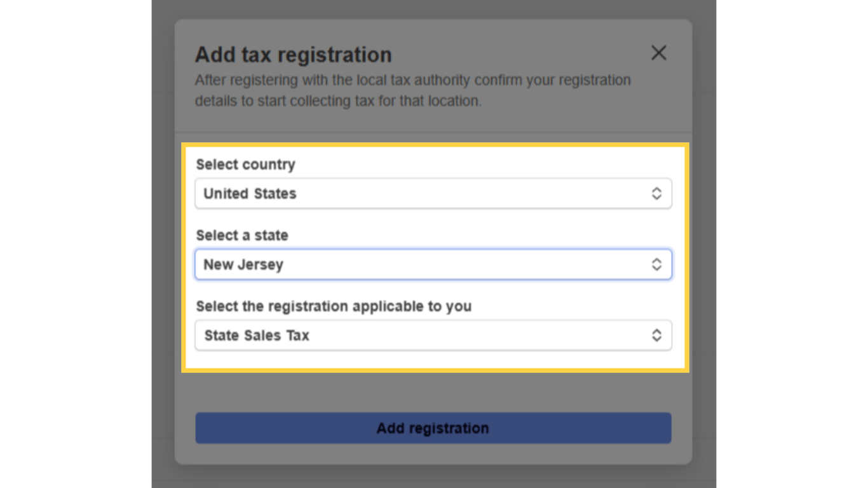Screen dimensions: 868x488
Task: Click the Select a state label
Action: [x=241, y=236]
